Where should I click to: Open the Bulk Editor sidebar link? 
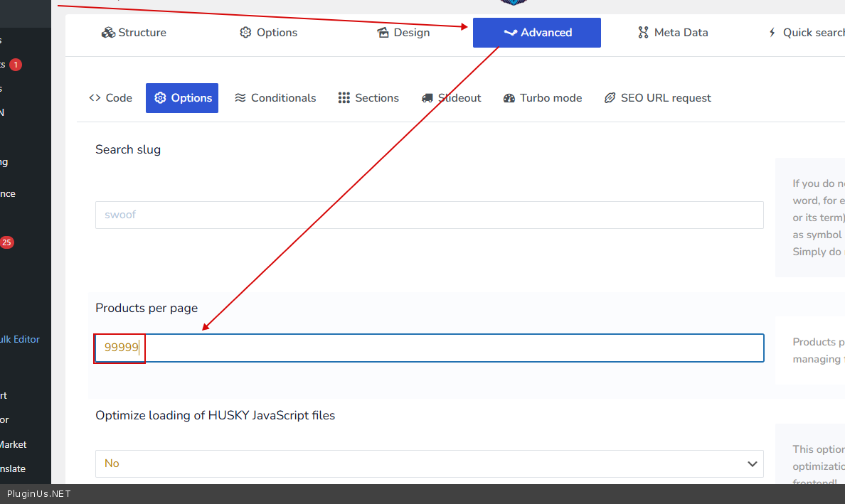[x=20, y=339]
